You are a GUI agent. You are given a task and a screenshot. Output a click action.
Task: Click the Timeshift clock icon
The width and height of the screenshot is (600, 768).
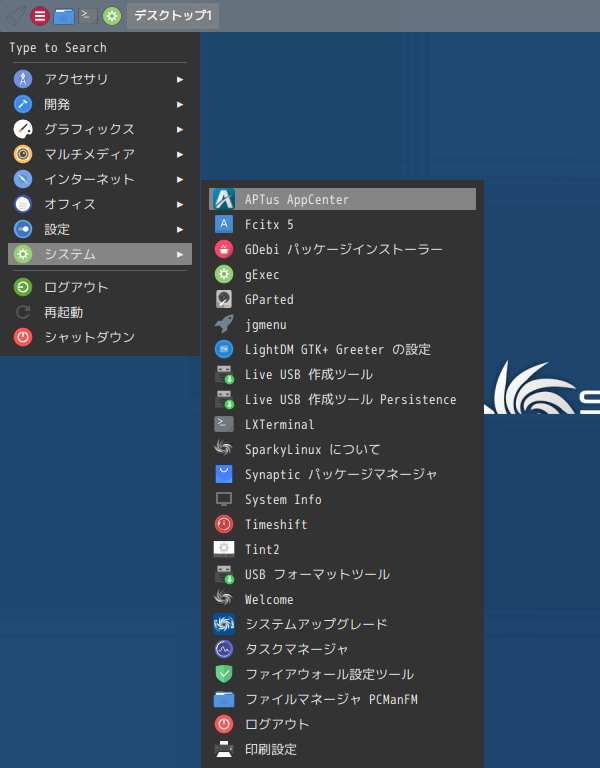(x=224, y=524)
